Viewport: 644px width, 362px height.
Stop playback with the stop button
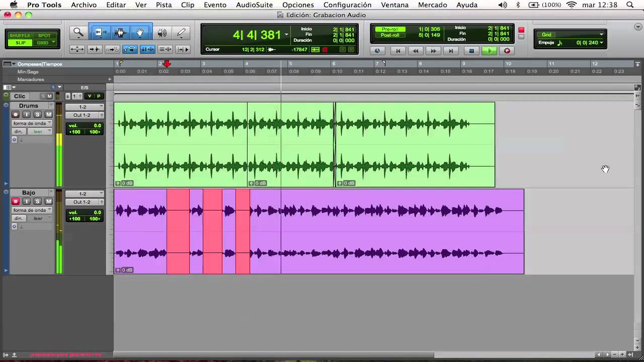[x=471, y=51]
